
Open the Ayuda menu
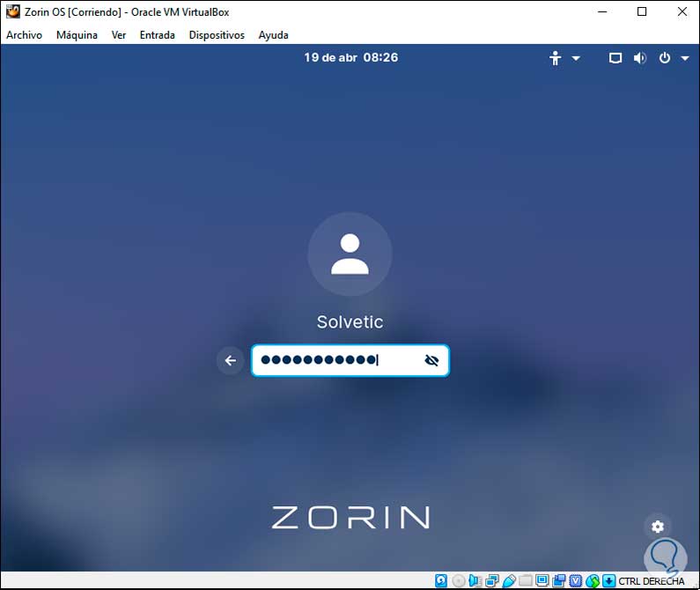coord(273,35)
